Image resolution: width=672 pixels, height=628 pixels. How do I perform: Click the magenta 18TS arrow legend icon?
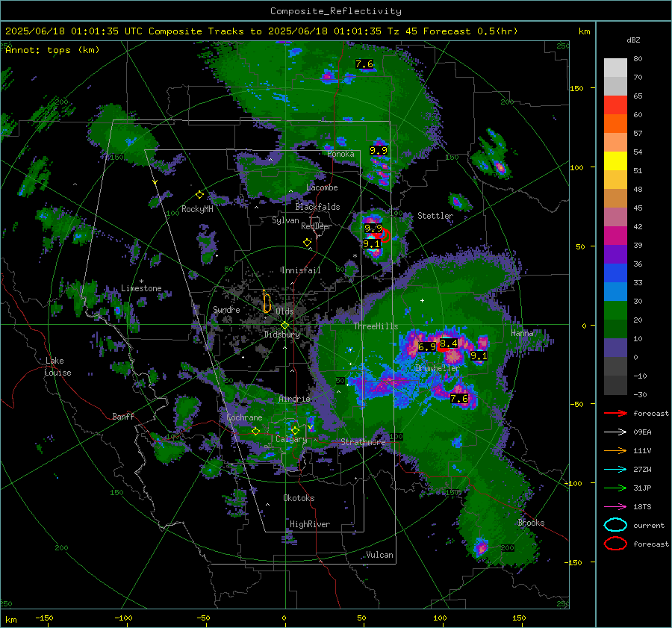click(x=615, y=507)
